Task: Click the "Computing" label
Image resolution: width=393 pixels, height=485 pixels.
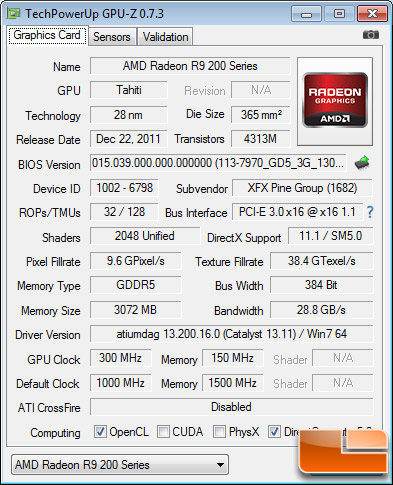Action: (55, 433)
